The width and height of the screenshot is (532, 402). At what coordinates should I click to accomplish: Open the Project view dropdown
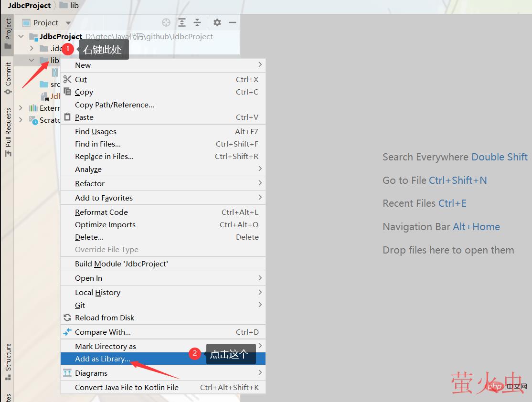68,23
